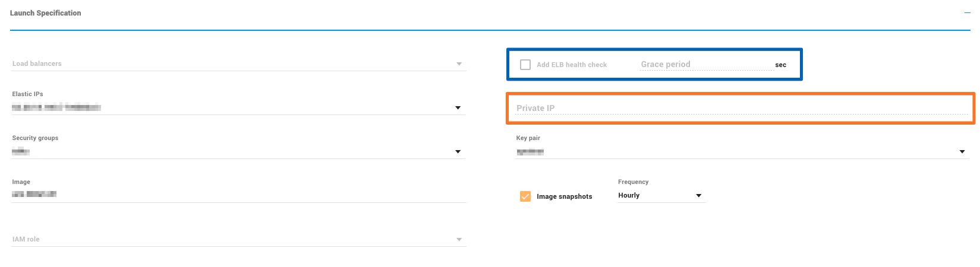Open the Security groups selected value
980x267 pixels.
tap(21, 151)
